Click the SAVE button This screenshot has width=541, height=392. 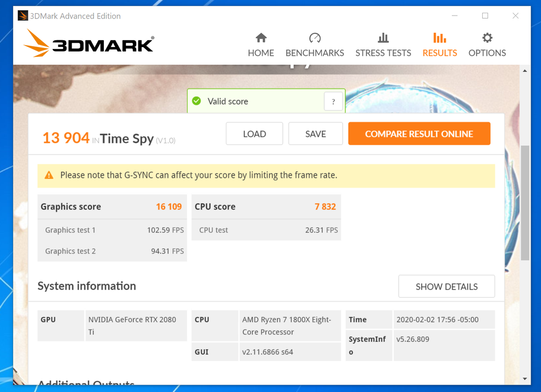pyautogui.click(x=316, y=134)
